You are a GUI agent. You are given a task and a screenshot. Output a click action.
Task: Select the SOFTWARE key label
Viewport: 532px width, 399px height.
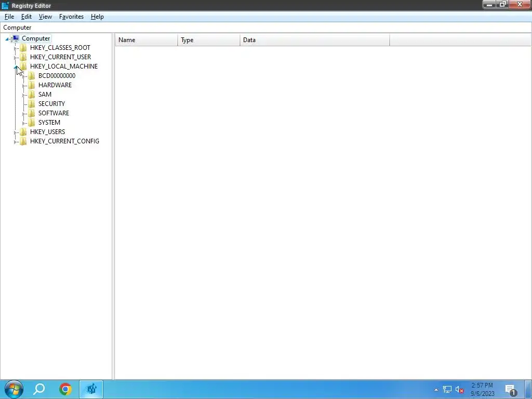[x=54, y=113]
